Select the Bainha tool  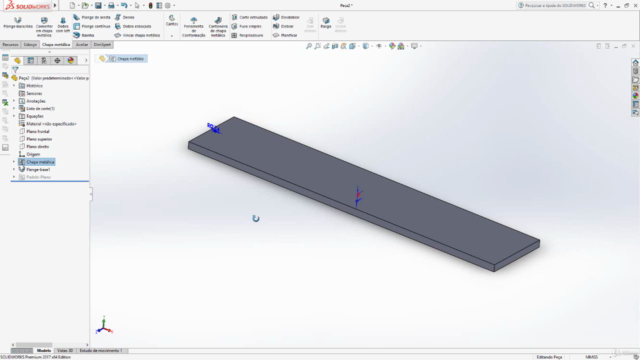(84, 35)
